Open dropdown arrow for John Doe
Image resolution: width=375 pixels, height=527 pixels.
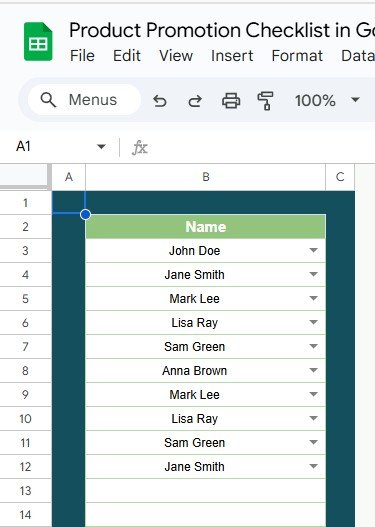pos(313,250)
